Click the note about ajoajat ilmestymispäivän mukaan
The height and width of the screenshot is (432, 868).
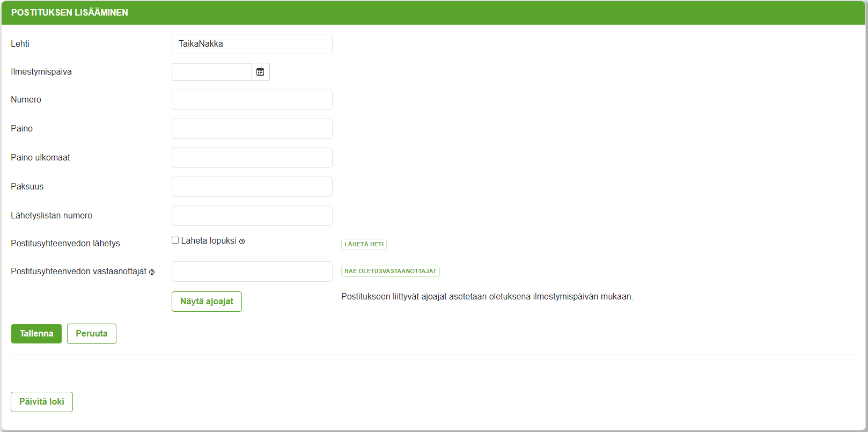click(x=487, y=297)
